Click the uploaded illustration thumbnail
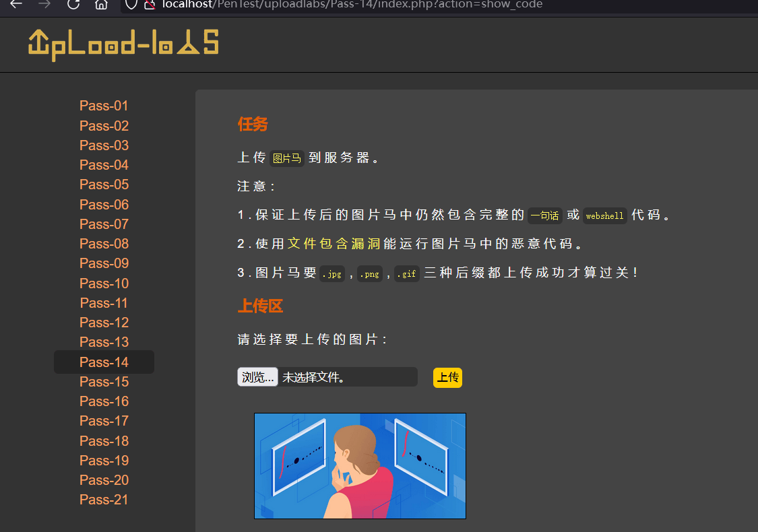This screenshot has width=758, height=532. [x=360, y=466]
